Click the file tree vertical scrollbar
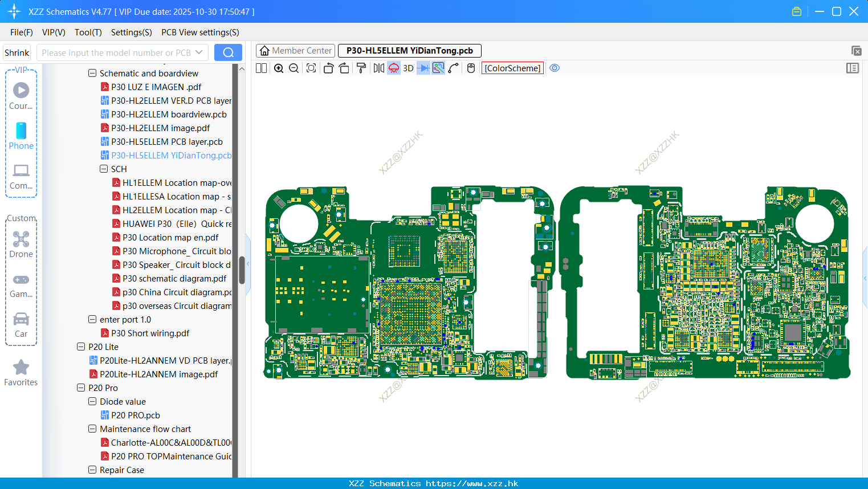The width and height of the screenshot is (868, 489). pyautogui.click(x=242, y=270)
